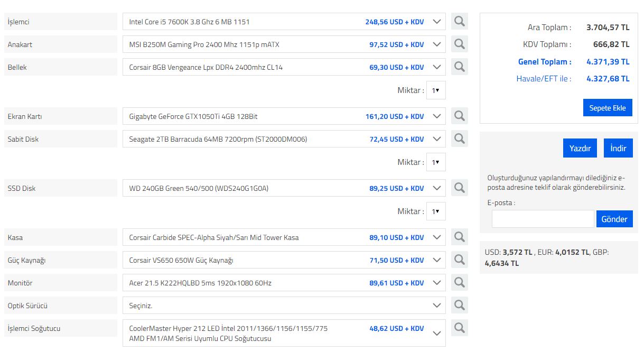Open Corsair Carbide SPEC-Alpha case dropdown
This screenshot has height=351, width=644.
284,237
